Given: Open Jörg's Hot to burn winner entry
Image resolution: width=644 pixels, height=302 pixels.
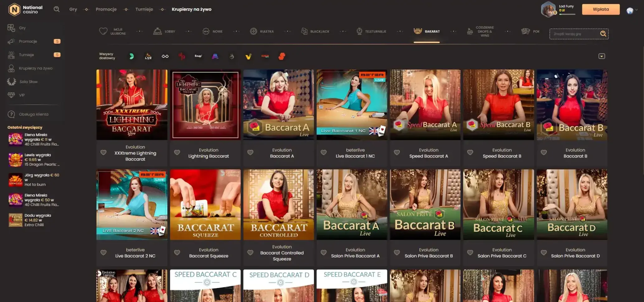Looking at the screenshot, I should (34, 180).
